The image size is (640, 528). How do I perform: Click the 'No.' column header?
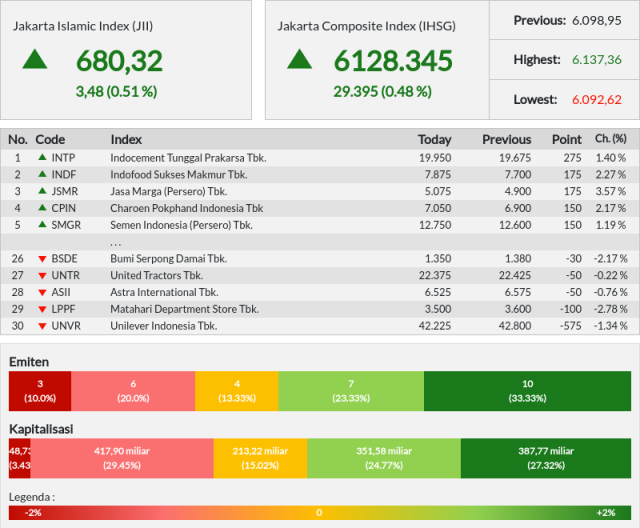tap(18, 140)
